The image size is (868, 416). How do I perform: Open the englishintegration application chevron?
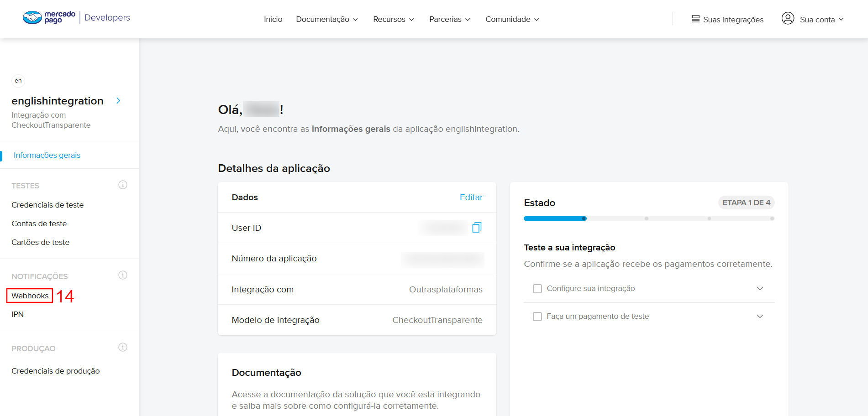point(118,100)
